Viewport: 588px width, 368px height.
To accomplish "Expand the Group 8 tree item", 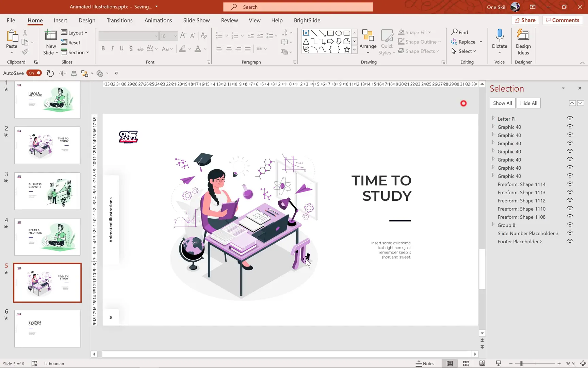I will [x=493, y=225].
